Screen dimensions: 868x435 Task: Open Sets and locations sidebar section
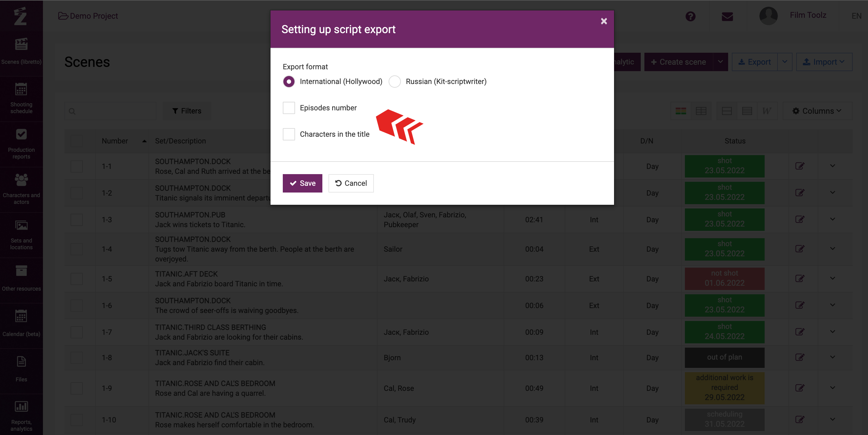coord(21,235)
